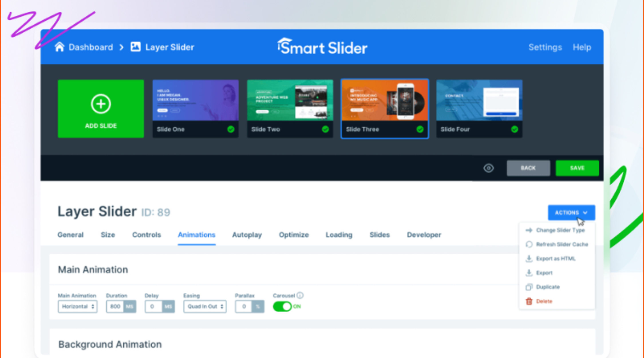Screen dimensions: 644x358
Task: Click the green check on Slide Four
Action: click(515, 129)
